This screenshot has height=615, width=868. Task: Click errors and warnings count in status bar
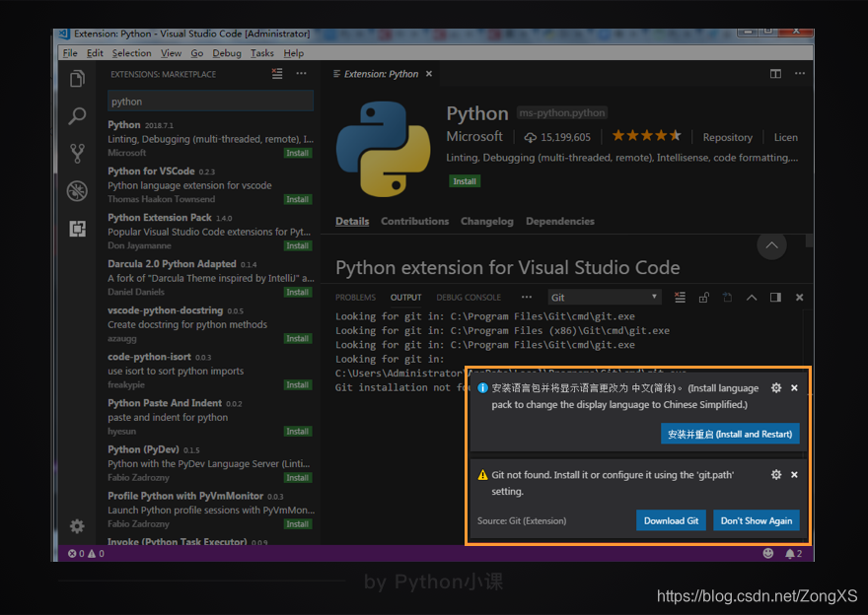click(86, 554)
